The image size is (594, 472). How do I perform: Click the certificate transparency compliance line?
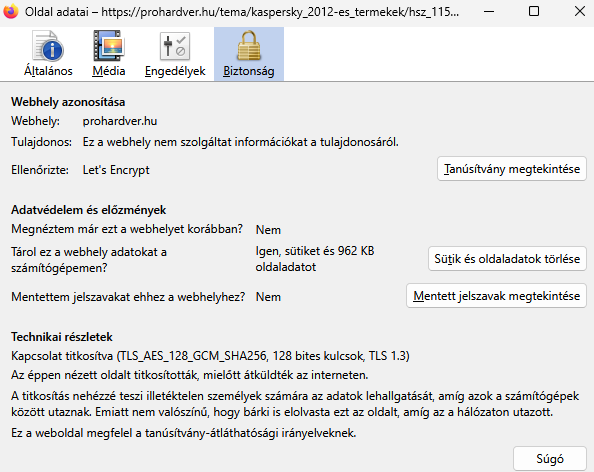click(184, 433)
